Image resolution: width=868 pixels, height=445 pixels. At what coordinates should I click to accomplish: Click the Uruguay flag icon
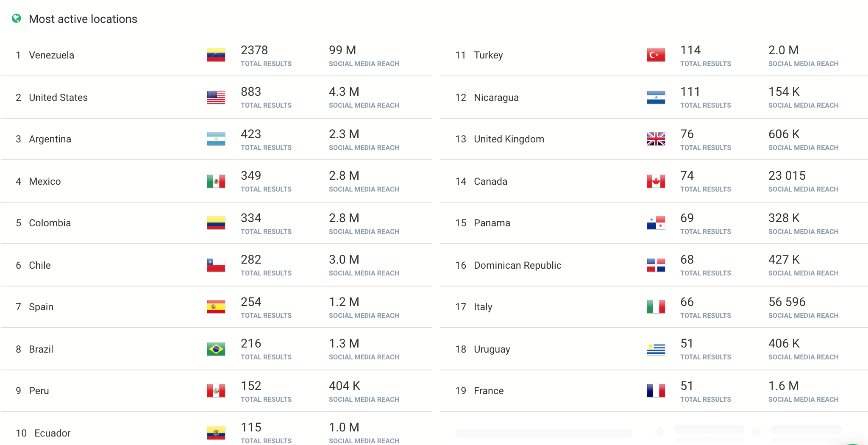click(x=656, y=349)
